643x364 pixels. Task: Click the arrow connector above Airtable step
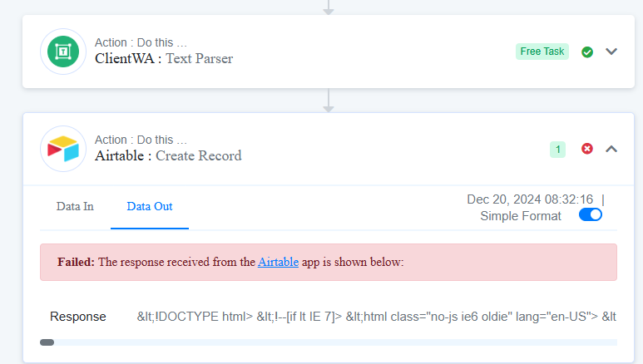pos(329,101)
